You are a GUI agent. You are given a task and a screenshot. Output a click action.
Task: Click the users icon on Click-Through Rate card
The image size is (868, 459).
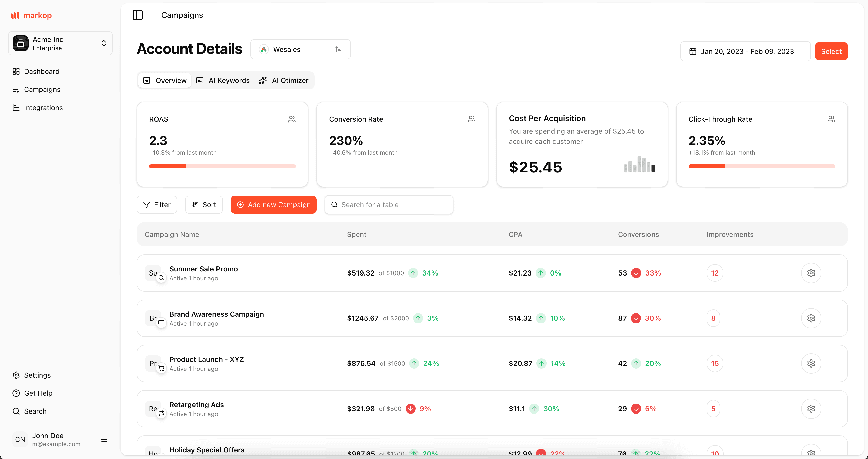[831, 119]
